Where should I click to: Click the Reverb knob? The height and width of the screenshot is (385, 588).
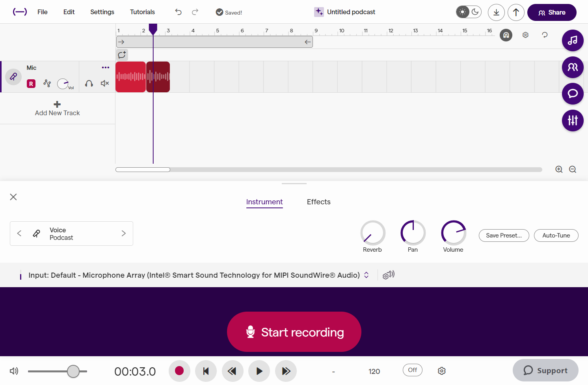click(373, 233)
